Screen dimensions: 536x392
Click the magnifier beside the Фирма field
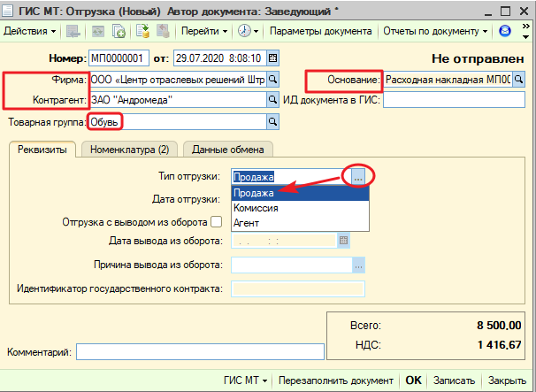tap(272, 80)
